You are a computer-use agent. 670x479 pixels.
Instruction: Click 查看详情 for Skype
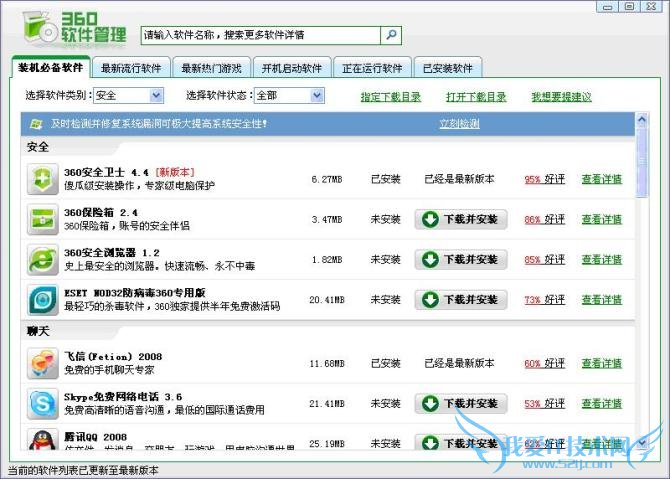click(x=602, y=403)
